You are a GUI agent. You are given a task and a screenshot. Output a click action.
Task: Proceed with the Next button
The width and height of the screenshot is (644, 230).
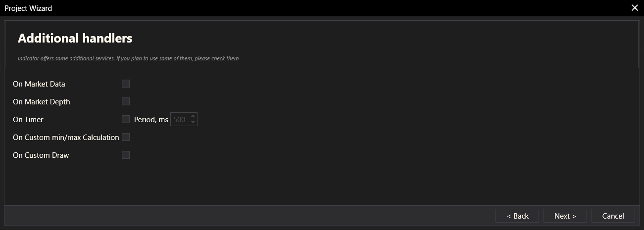[x=565, y=216]
